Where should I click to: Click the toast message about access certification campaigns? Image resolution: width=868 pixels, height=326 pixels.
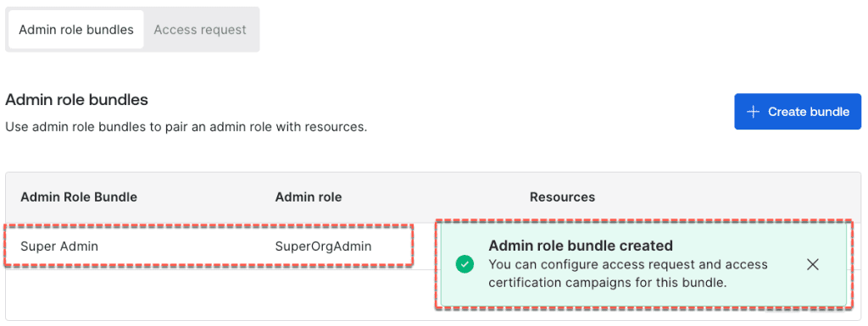pyautogui.click(x=628, y=274)
